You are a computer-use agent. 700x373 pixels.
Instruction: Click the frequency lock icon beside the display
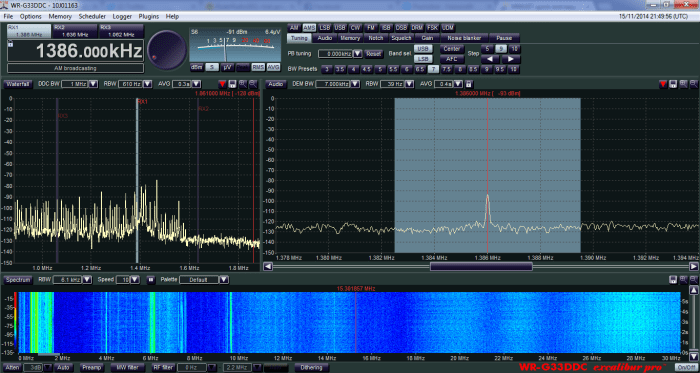click(10, 43)
